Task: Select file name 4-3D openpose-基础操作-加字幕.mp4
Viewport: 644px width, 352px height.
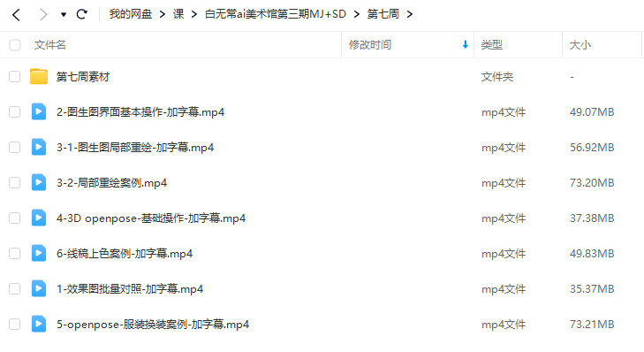Action: 151,218
